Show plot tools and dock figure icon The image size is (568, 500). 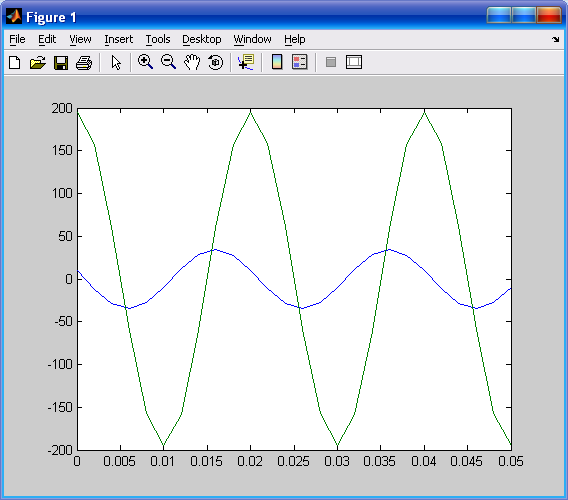(x=354, y=62)
